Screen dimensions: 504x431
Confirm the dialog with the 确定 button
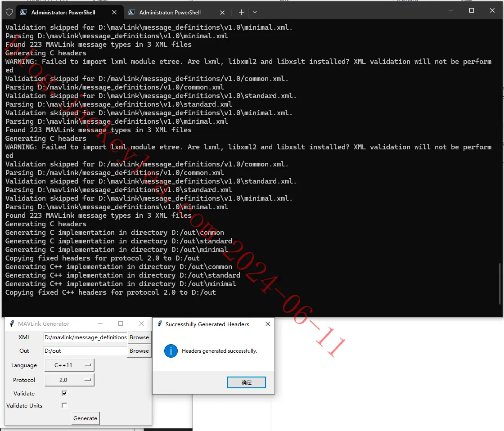(246, 382)
